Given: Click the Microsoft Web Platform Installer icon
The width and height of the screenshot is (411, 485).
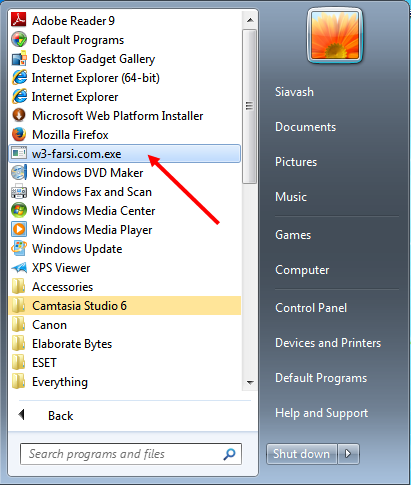Looking at the screenshot, I should (19, 115).
